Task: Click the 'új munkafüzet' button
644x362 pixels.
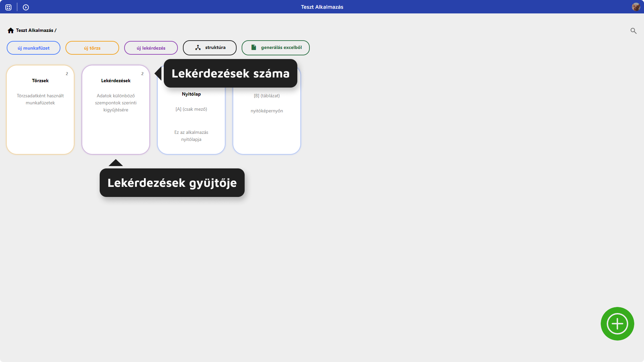Action: tap(34, 48)
